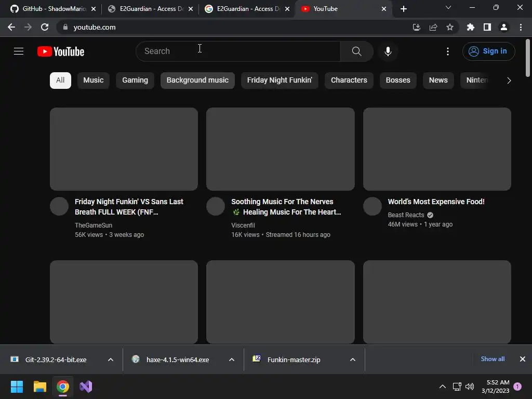The width and height of the screenshot is (532, 399).
Task: Open the TheGameSun channel
Action: pos(94,225)
